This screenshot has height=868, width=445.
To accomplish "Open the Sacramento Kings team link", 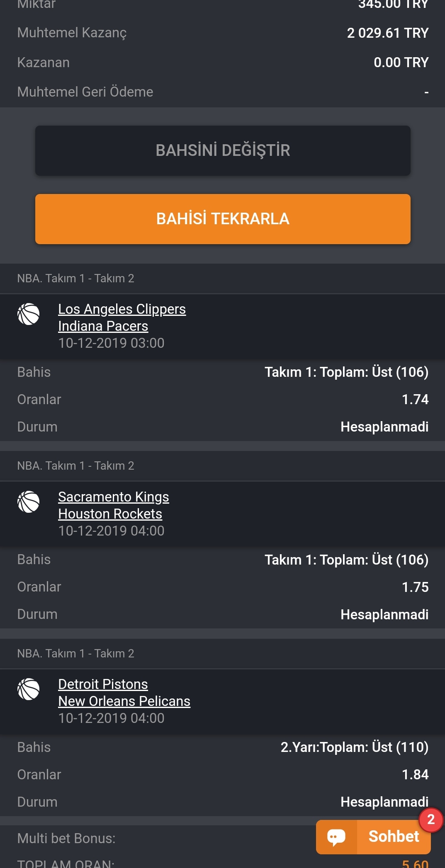I will [x=114, y=497].
